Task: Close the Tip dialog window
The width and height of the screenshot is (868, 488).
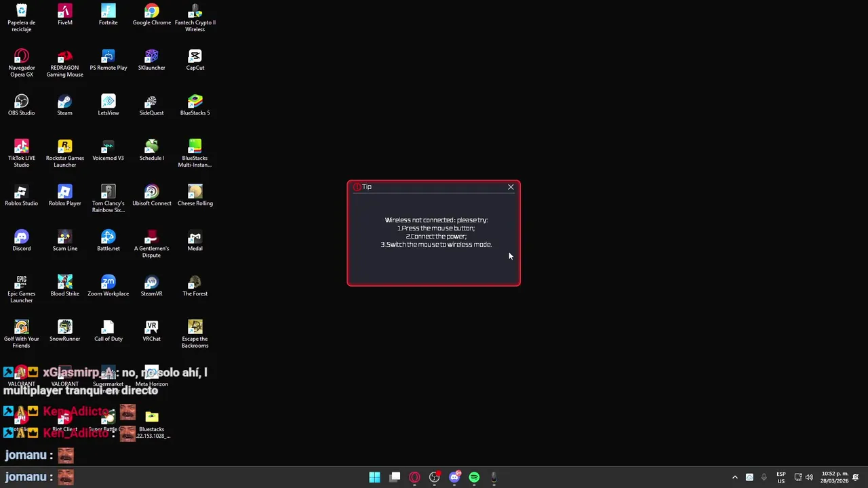Action: [x=511, y=187]
